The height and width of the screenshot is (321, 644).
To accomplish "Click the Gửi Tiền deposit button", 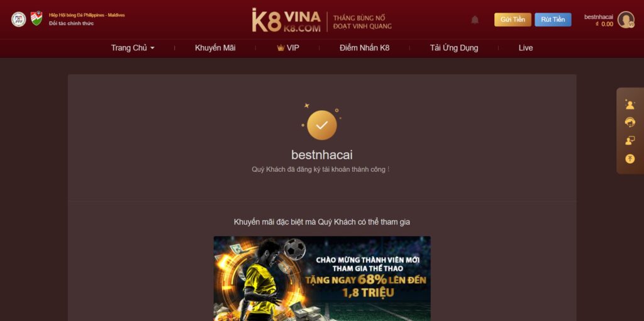I will click(513, 20).
